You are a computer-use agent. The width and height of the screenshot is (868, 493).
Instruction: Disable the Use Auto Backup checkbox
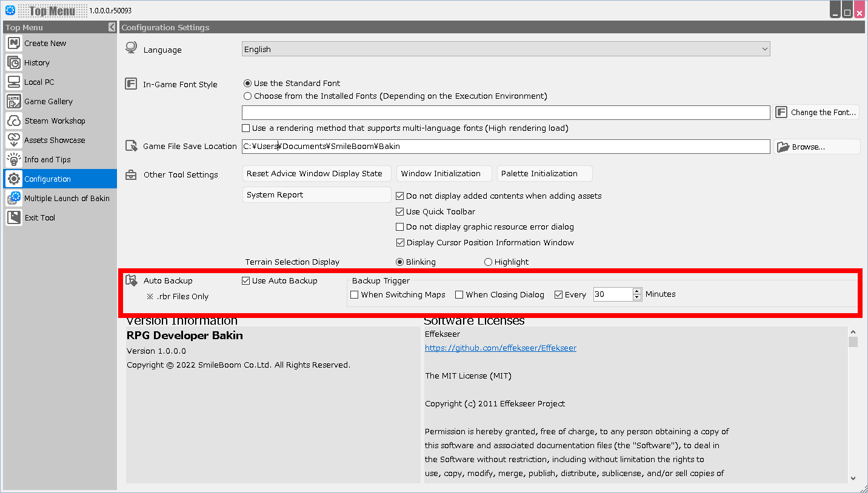click(x=246, y=281)
